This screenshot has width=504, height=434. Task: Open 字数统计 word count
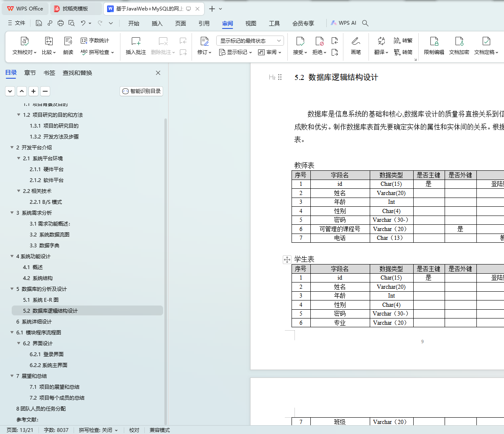coord(95,41)
